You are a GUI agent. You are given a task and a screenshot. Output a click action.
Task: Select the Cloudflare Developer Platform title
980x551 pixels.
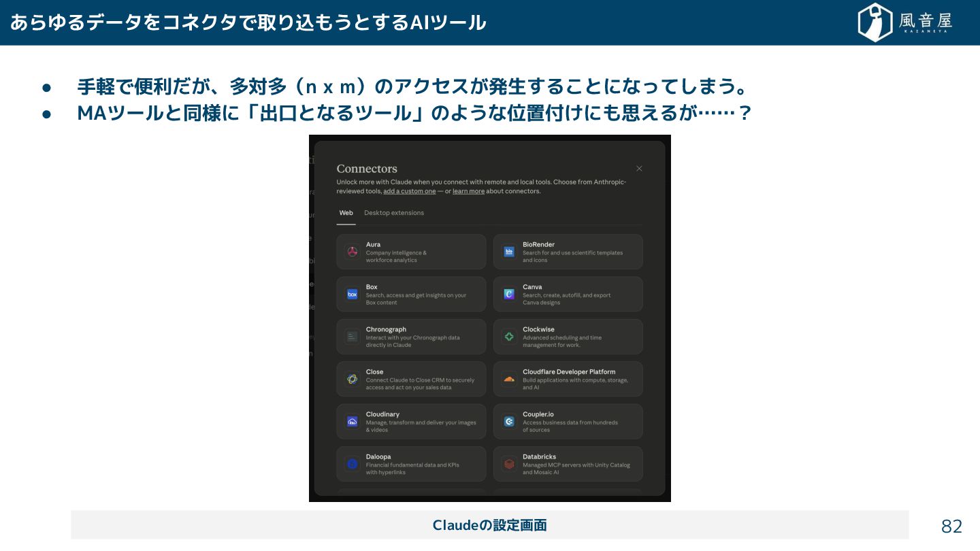[x=569, y=372]
